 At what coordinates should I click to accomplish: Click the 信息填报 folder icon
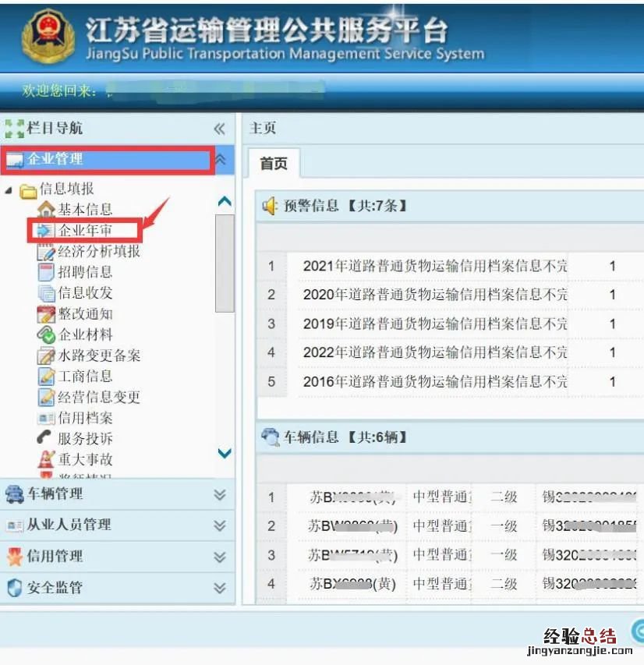(28, 191)
